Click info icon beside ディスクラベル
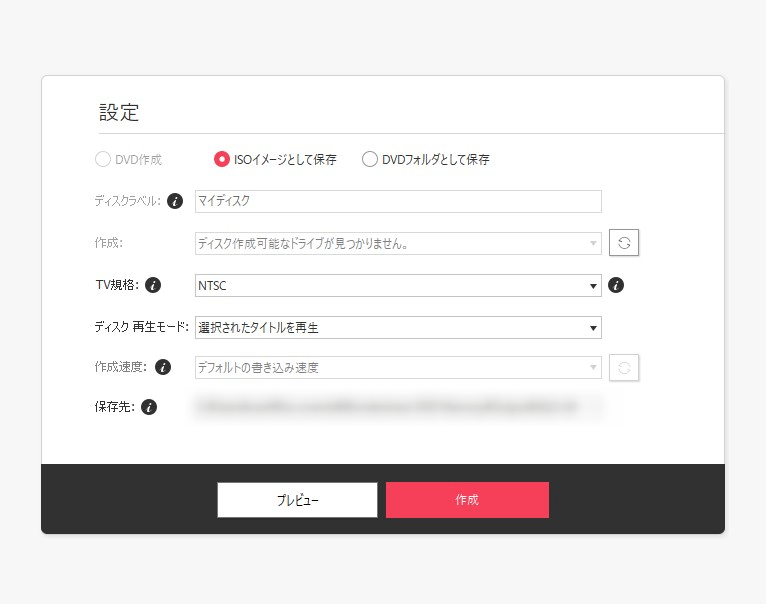The width and height of the screenshot is (766, 604). coord(175,201)
